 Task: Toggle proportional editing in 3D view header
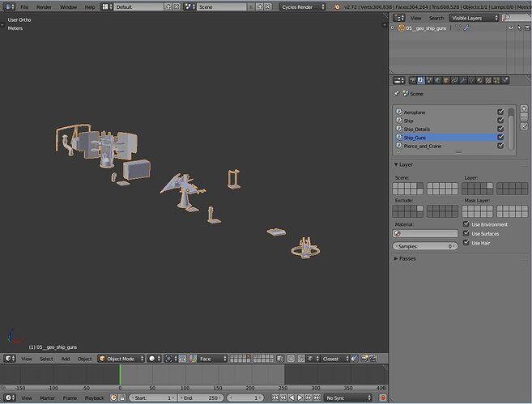291,359
